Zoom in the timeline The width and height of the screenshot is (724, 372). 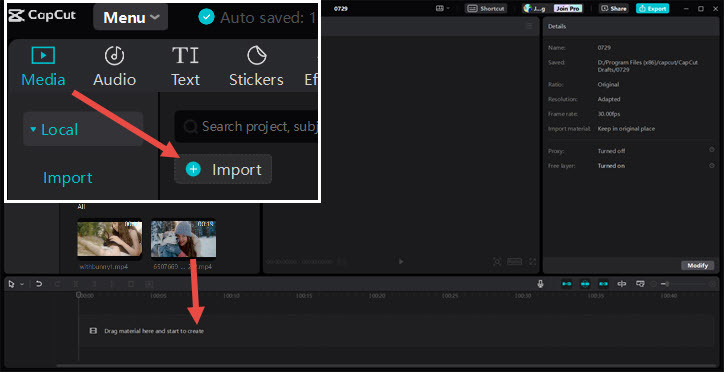click(712, 284)
